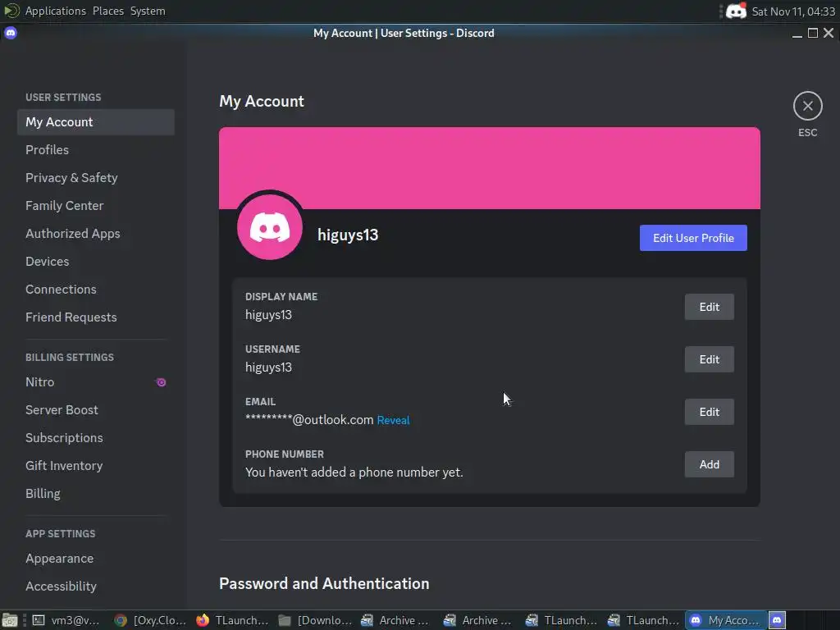Viewport: 840px width, 630px height.
Task: Click the small Discord icon at taskbar end
Action: (777, 620)
